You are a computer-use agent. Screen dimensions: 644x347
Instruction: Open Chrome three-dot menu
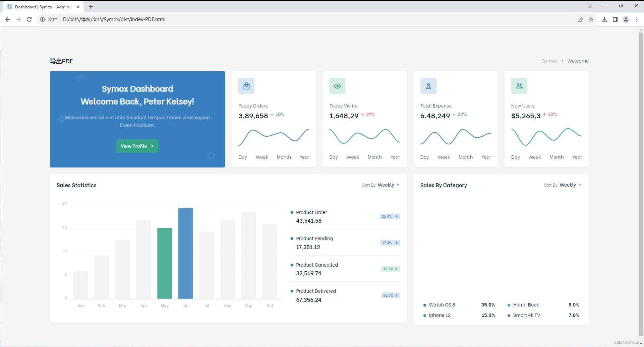(637, 19)
